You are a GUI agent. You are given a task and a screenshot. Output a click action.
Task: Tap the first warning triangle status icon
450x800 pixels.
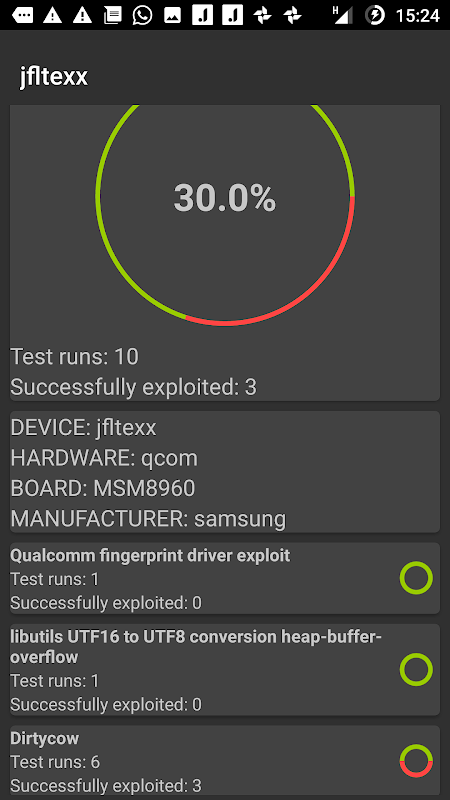coord(52,16)
